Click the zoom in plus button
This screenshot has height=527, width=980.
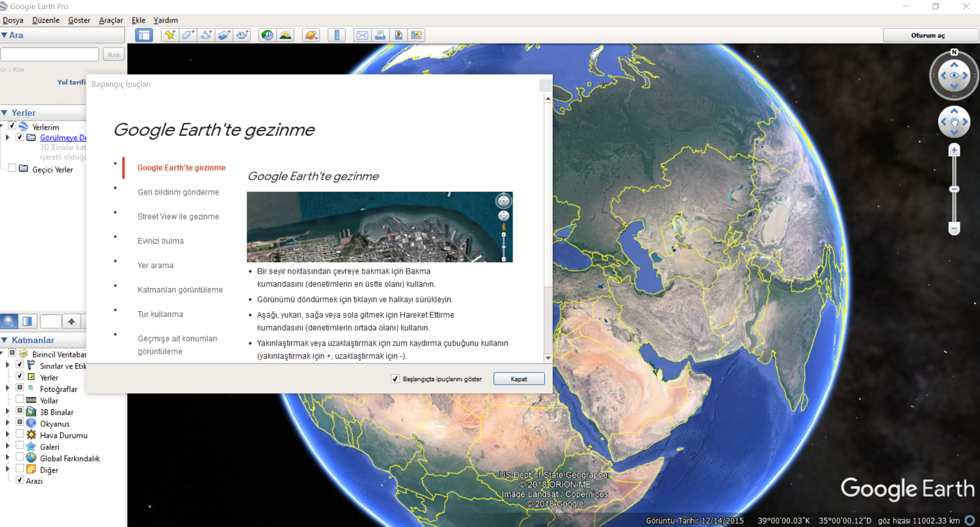954,150
